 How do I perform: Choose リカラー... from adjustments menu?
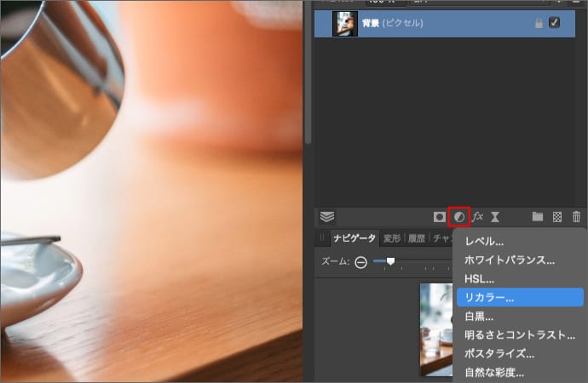(489, 298)
